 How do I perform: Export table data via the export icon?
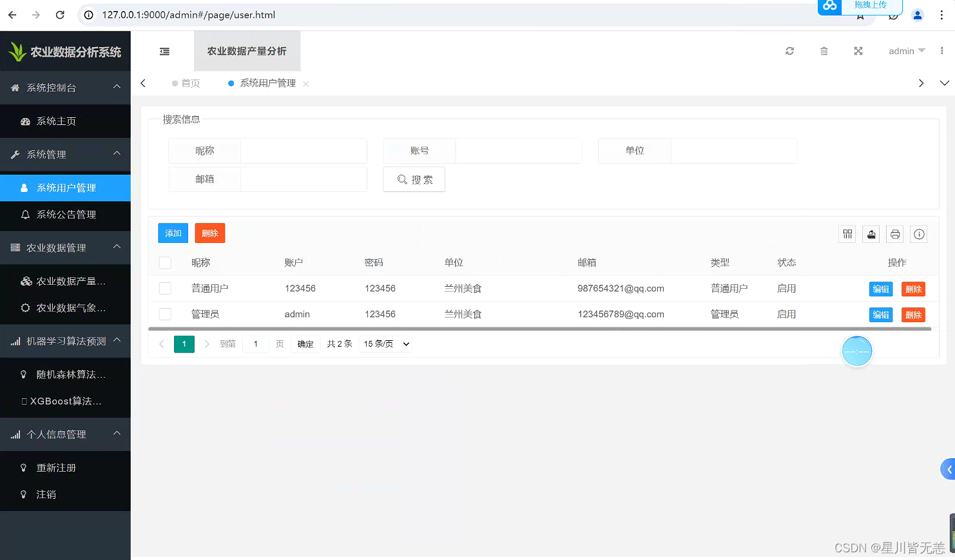(x=871, y=234)
